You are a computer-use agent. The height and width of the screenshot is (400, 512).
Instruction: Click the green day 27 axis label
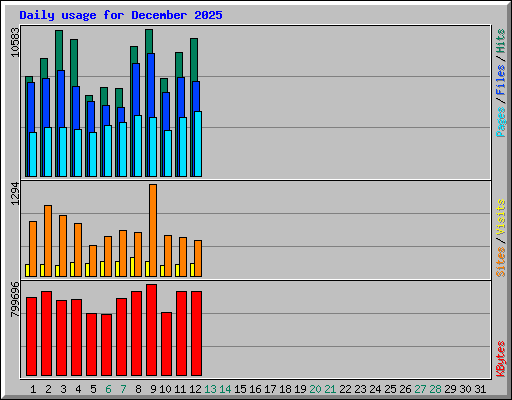420,389
